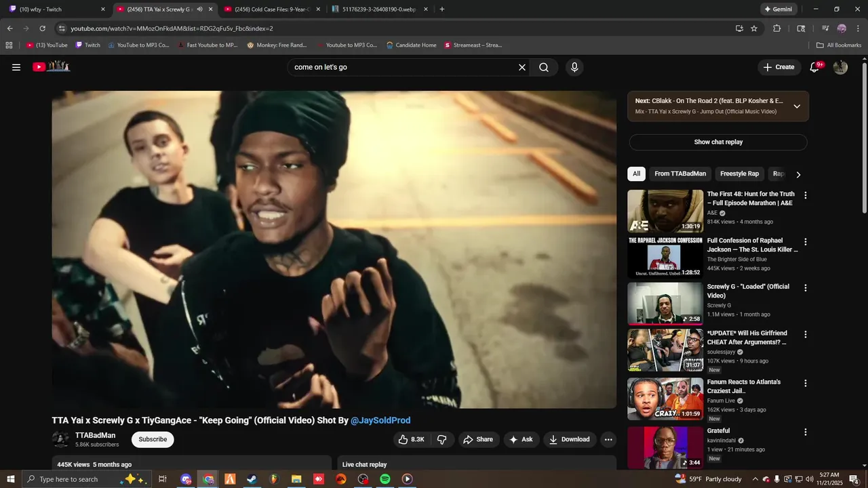The height and width of the screenshot is (488, 868).
Task: Click the Chrome address bar URL
Action: click(x=172, y=28)
